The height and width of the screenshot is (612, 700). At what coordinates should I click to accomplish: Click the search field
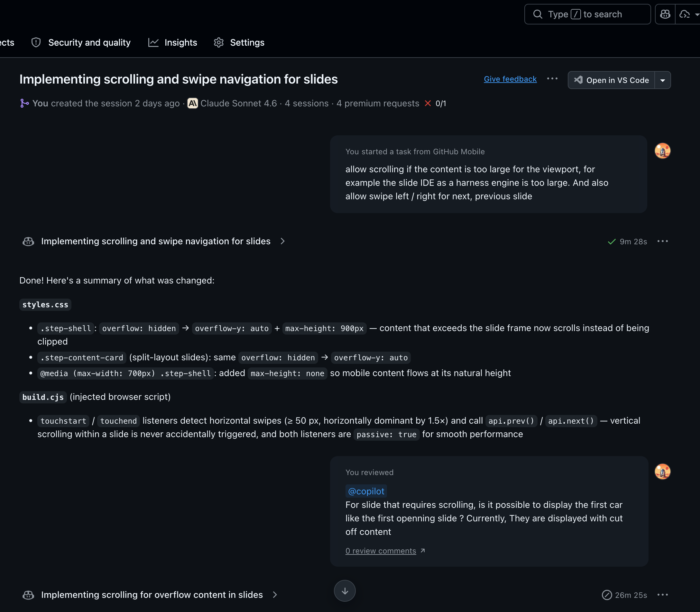(x=587, y=14)
